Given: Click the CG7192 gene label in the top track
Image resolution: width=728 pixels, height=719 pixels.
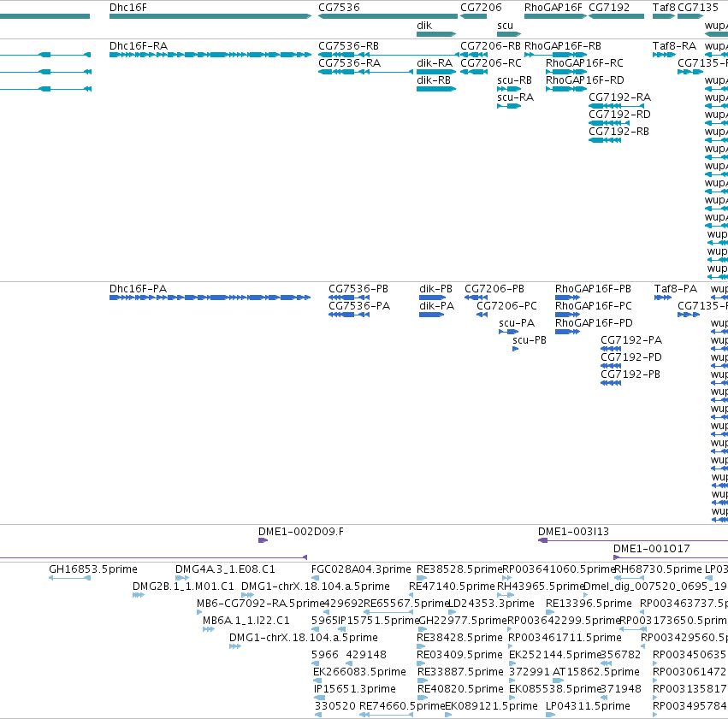Looking at the screenshot, I should [x=609, y=8].
